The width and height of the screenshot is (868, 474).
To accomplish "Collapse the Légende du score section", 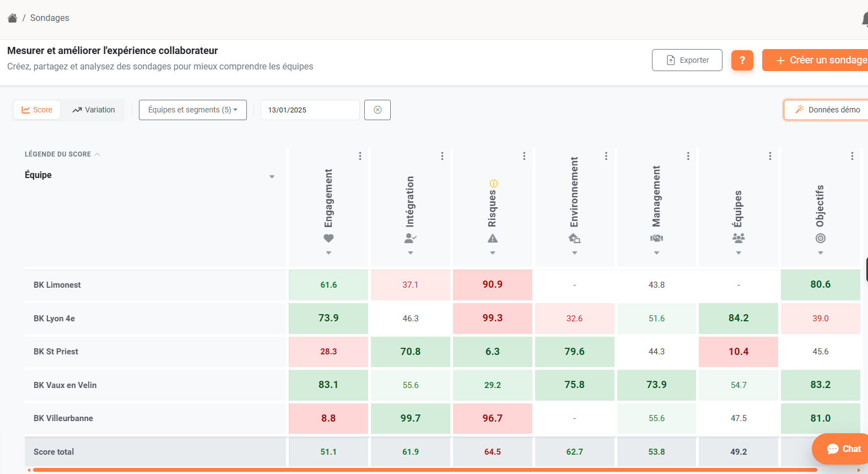I will tap(62, 154).
